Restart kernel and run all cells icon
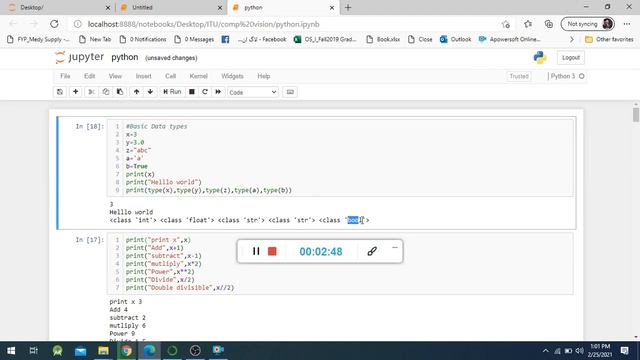The width and height of the screenshot is (640, 360). click(218, 92)
